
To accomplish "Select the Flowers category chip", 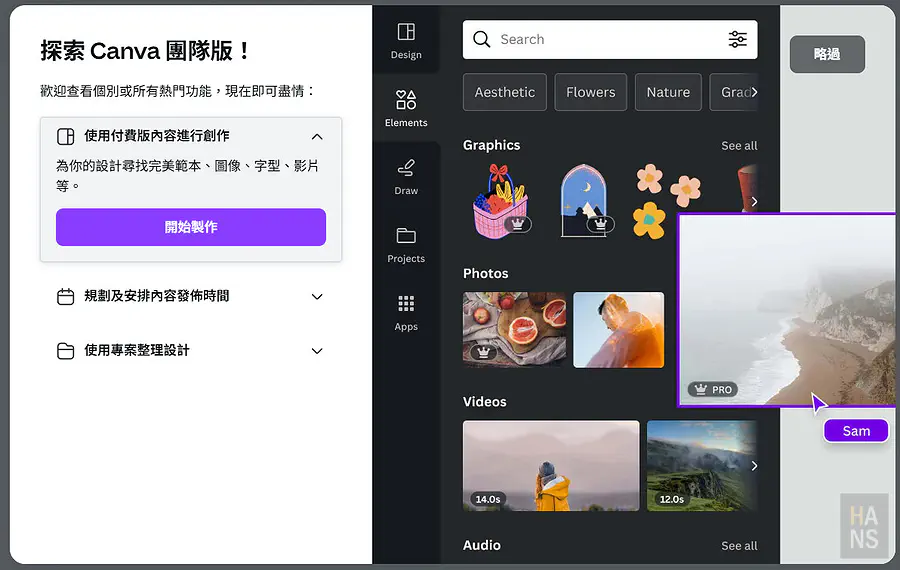I will coord(591,92).
